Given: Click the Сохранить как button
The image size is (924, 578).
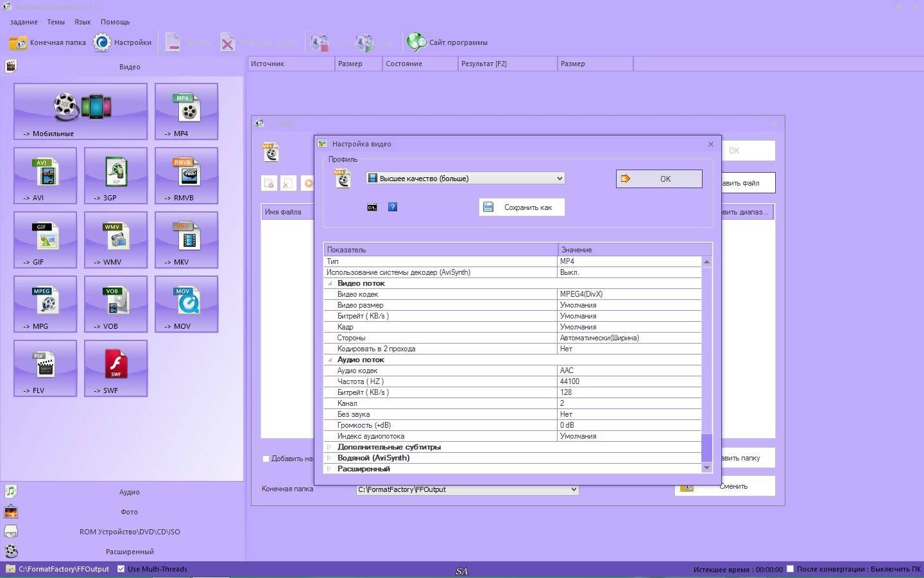Looking at the screenshot, I should tap(522, 207).
